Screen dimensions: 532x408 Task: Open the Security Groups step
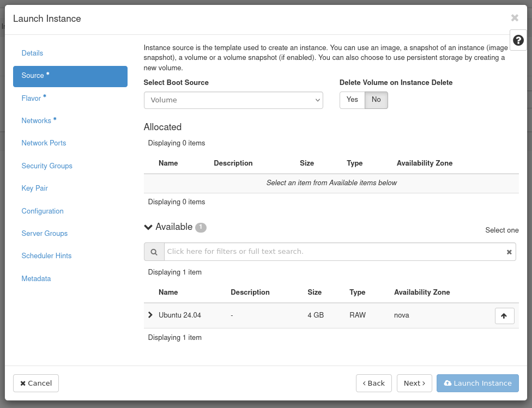(47, 166)
